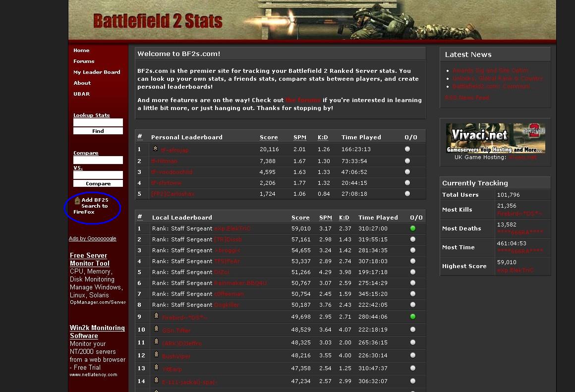Open the Most Kills player link

519,214
